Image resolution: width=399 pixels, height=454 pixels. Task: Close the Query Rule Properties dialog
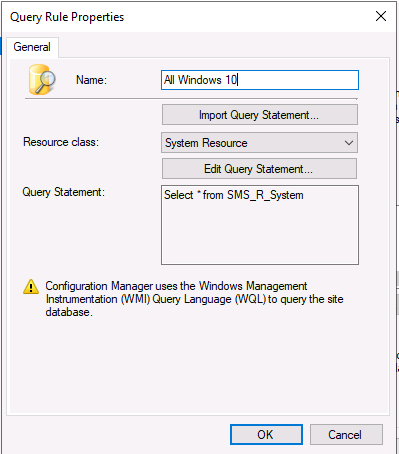click(381, 16)
